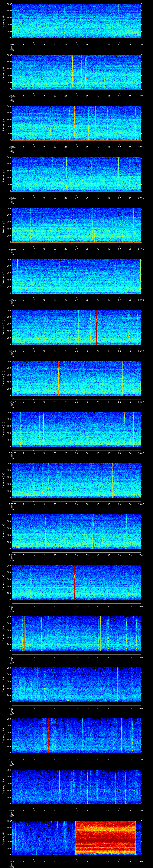Click the red vertical spike near 29 seconds in the 19:27:00 panel
Viewport: 153px width, 868px height.
tap(75, 583)
